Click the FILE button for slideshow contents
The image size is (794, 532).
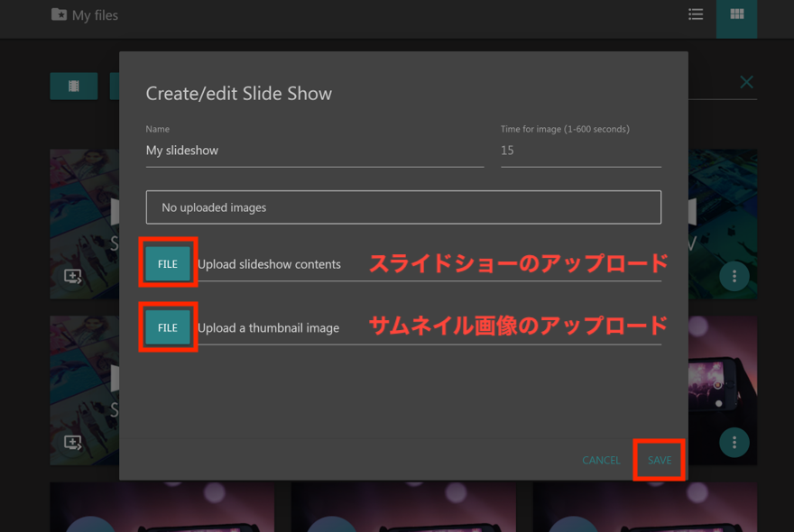(x=168, y=263)
